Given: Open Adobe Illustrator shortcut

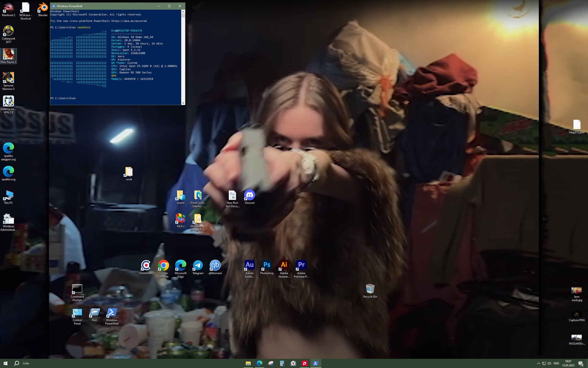Looking at the screenshot, I should pyautogui.click(x=284, y=269).
